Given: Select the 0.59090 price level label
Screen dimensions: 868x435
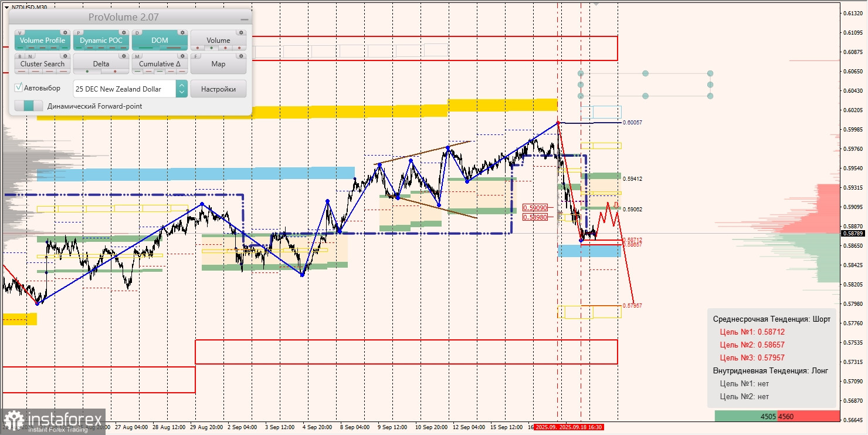Looking at the screenshot, I should tap(536, 207).
